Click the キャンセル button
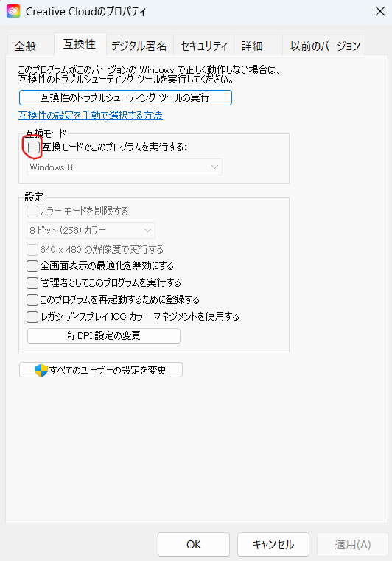The width and height of the screenshot is (392, 561). tap(273, 544)
